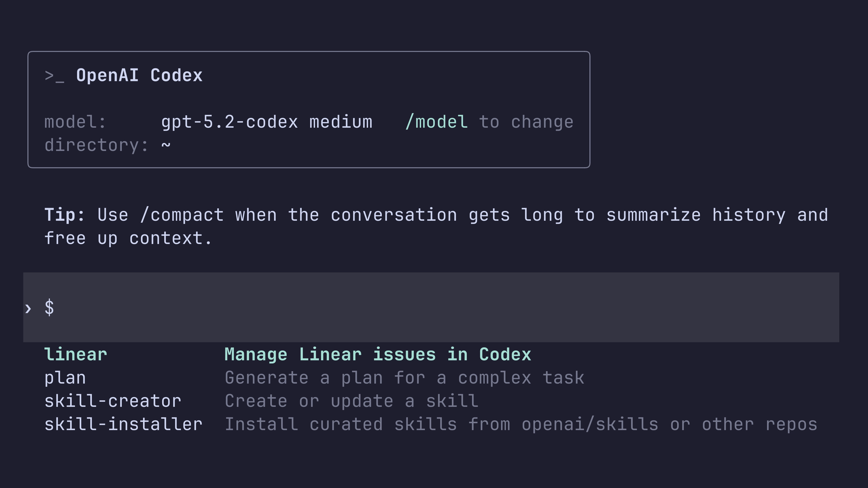868x488 pixels.
Task: Click the ~ home directory value
Action: (x=166, y=145)
